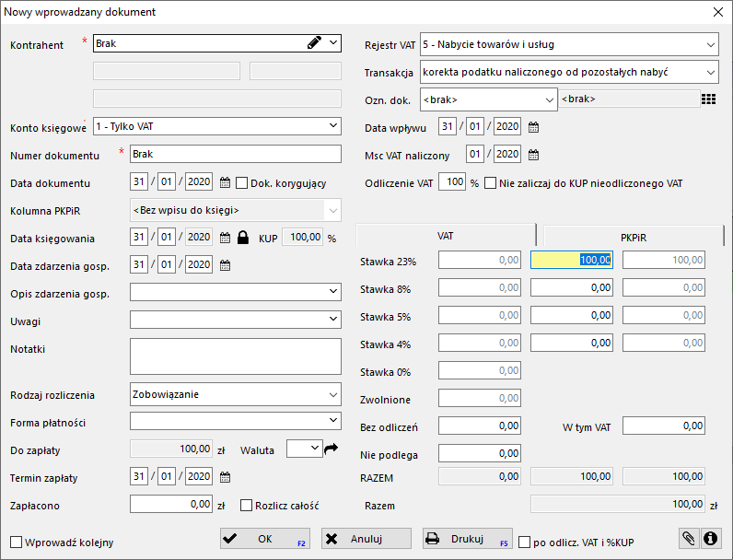The height and width of the screenshot is (560, 733).
Task: Enable the Dok. korygujący checkbox
Action: (x=243, y=182)
